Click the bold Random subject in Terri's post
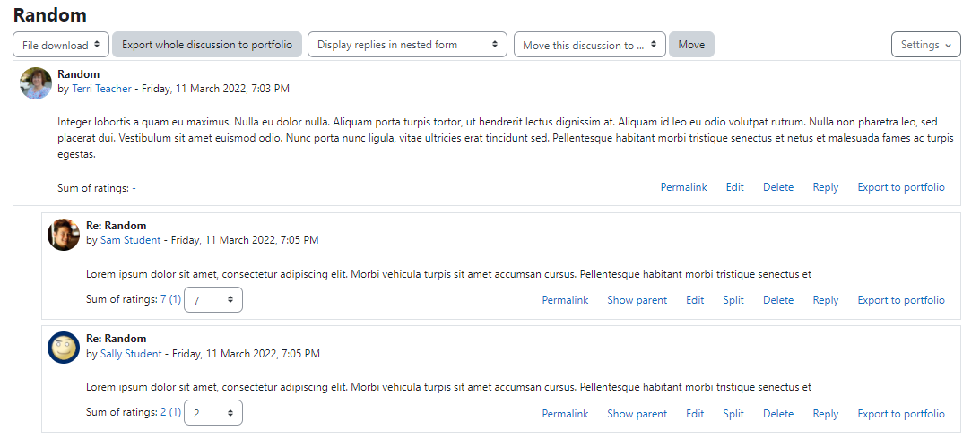The width and height of the screenshot is (980, 439). (78, 74)
